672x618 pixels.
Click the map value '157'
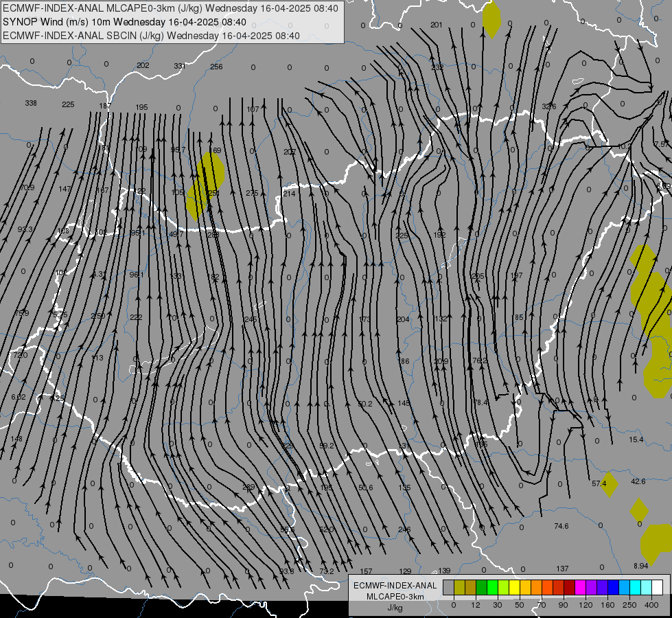[366, 572]
